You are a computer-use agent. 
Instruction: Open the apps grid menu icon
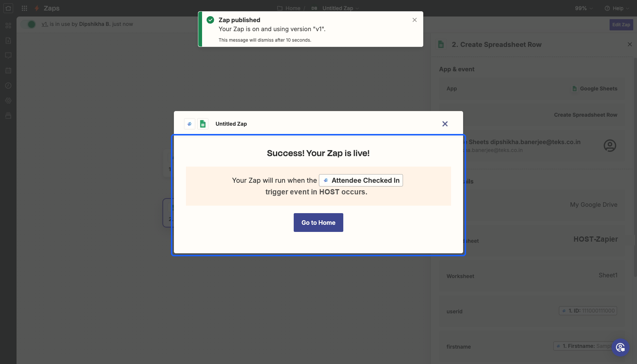point(24,8)
